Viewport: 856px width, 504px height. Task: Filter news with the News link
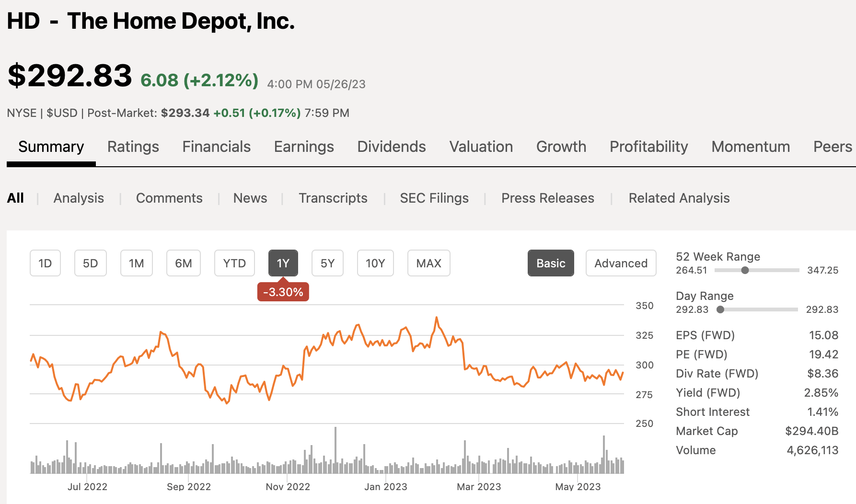(x=250, y=198)
